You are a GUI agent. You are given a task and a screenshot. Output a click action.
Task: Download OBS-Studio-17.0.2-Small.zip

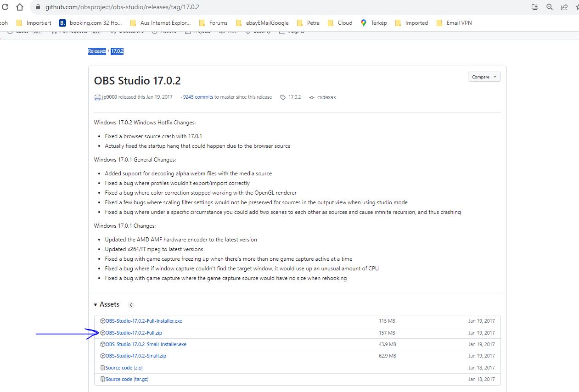coord(136,356)
